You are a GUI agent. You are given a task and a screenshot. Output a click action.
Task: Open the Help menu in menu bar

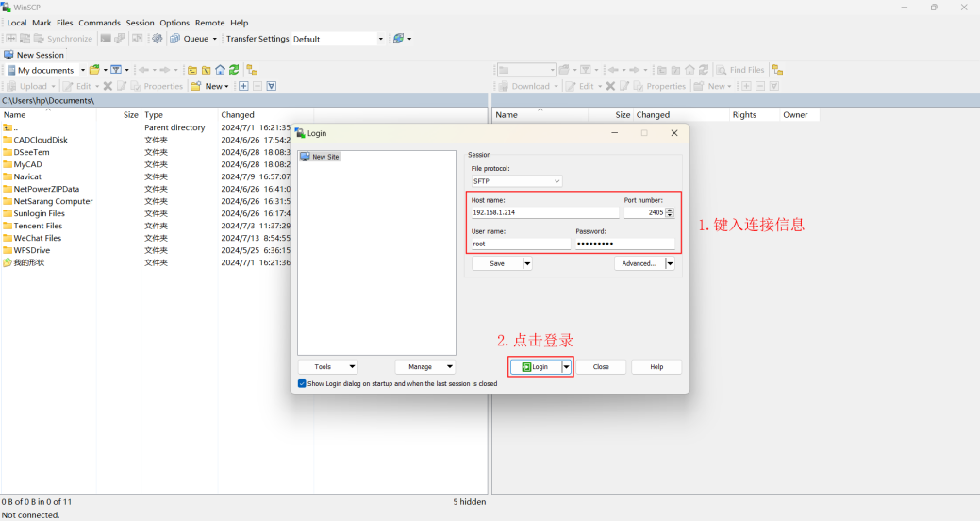[240, 23]
